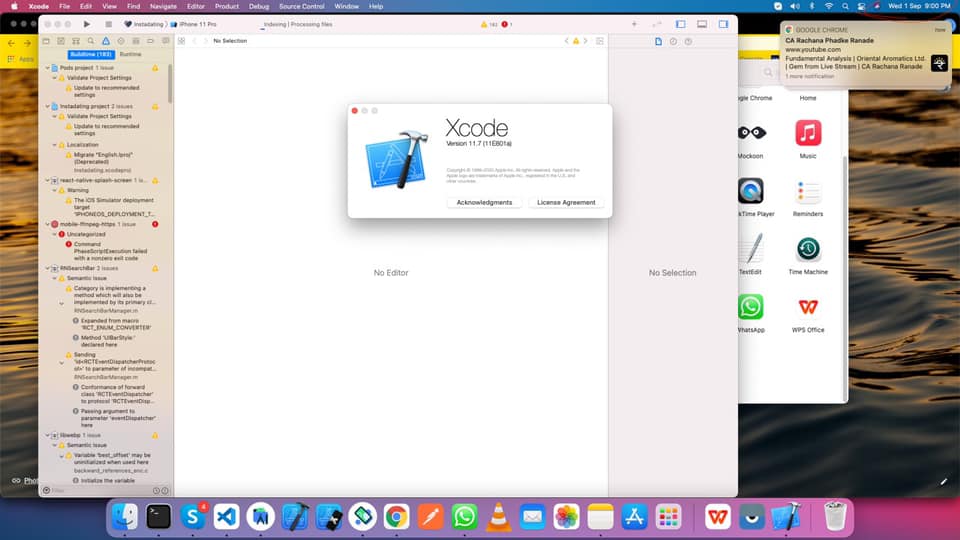
Task: Collapse the Pods project issue group
Action: tap(46, 67)
